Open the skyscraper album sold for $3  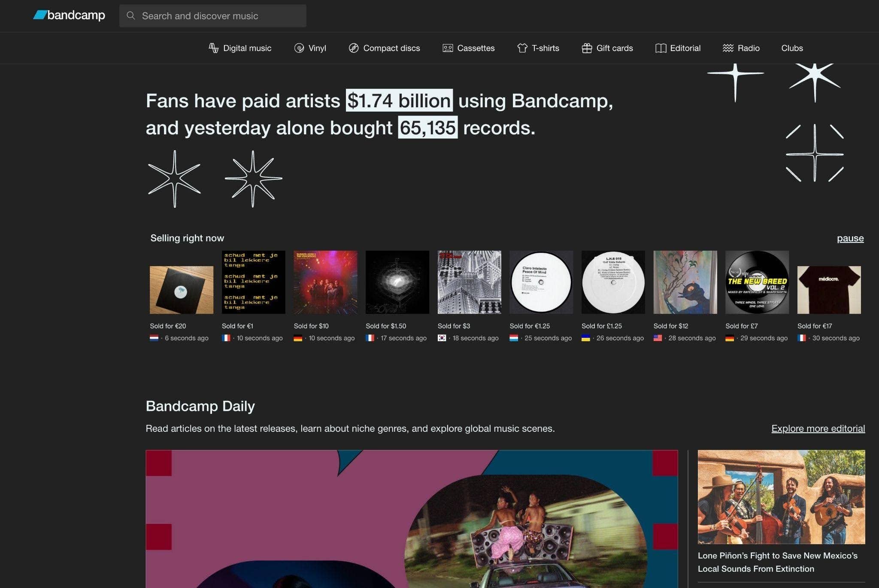(470, 282)
